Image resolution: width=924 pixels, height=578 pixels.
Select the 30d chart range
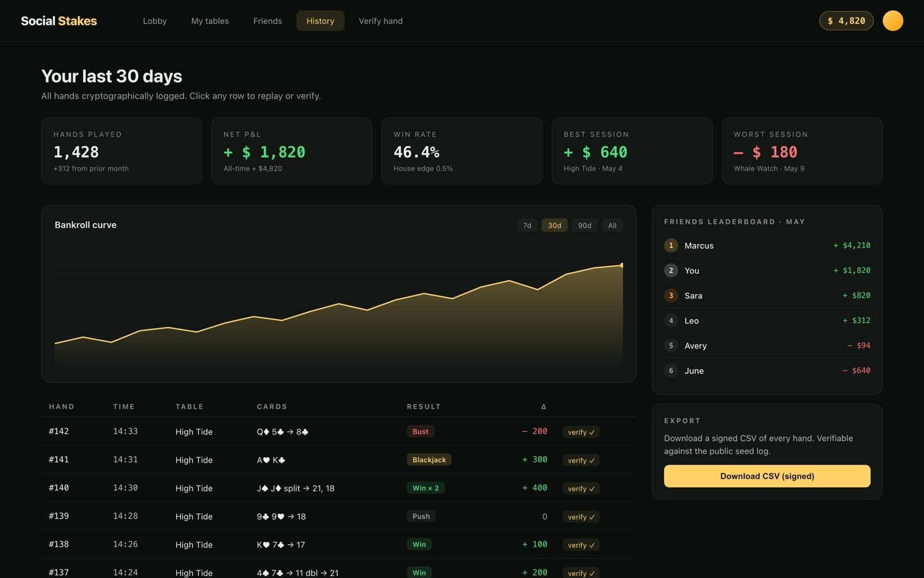(x=554, y=225)
